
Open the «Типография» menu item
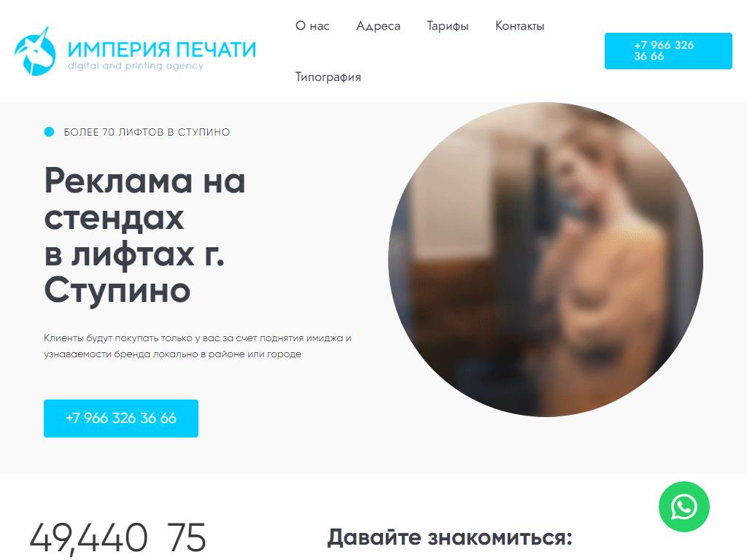pos(328,77)
